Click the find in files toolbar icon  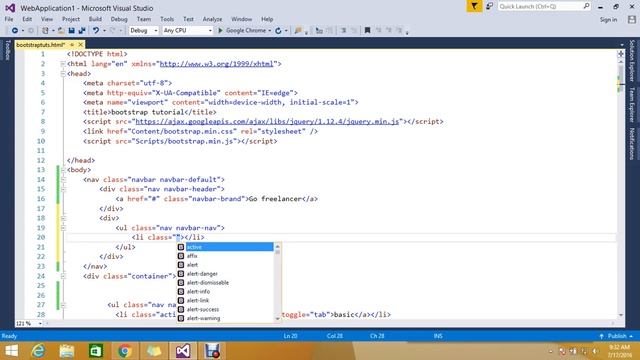(x=298, y=31)
